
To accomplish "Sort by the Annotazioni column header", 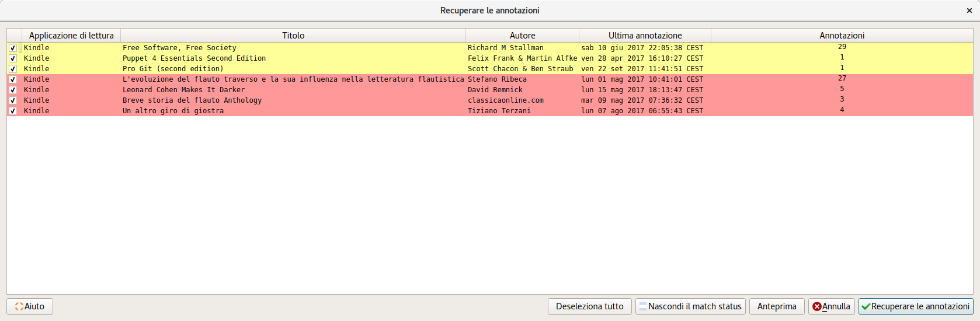I will click(x=842, y=36).
